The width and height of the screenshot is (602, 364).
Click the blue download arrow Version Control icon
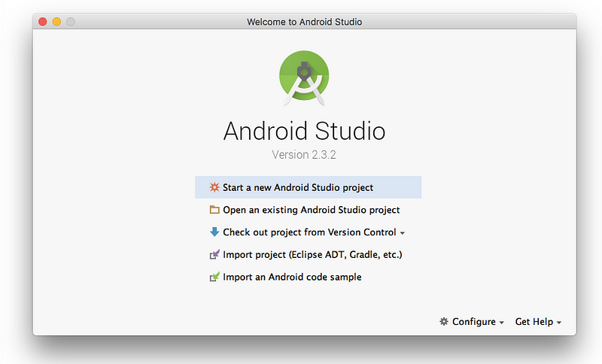[x=214, y=232]
